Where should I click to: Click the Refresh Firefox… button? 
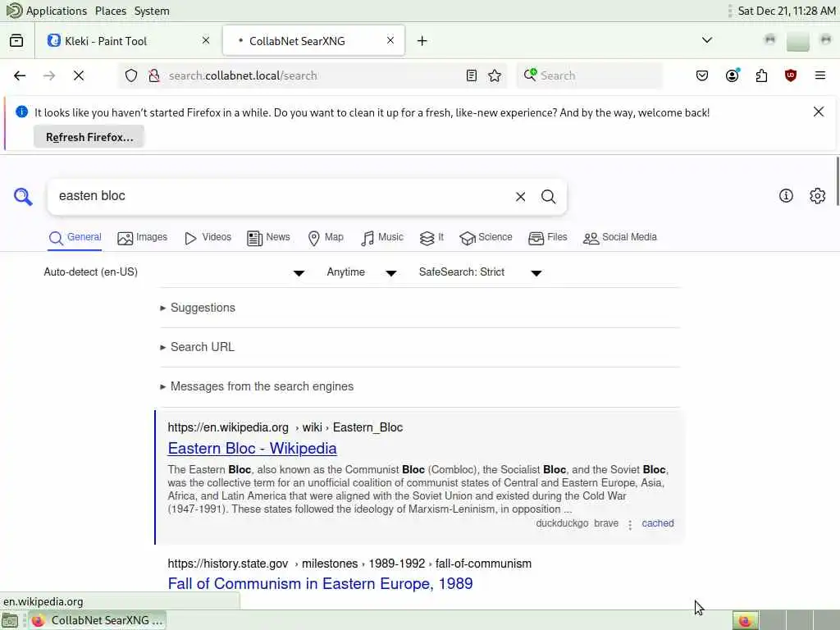[89, 137]
